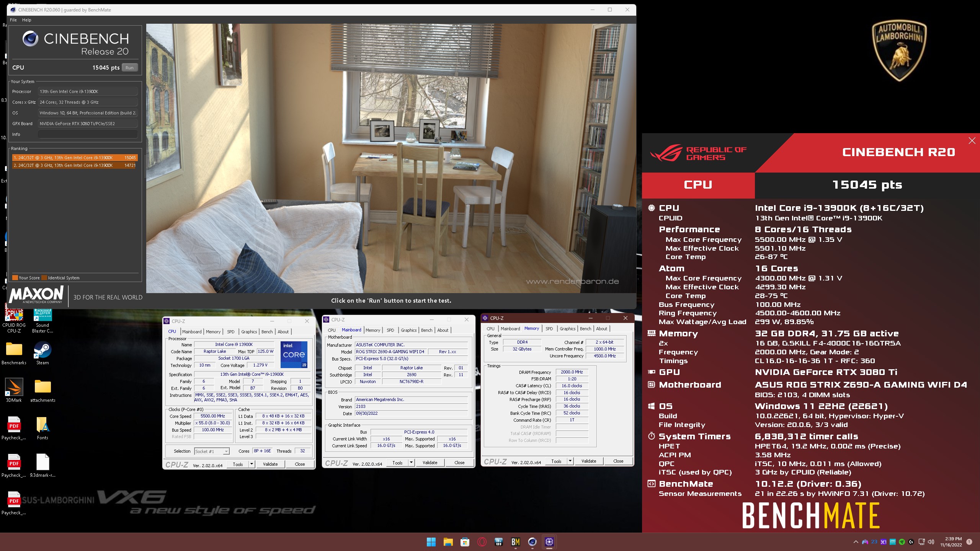Click the orange Your Score legend swatch
980x551 pixels.
click(x=15, y=278)
